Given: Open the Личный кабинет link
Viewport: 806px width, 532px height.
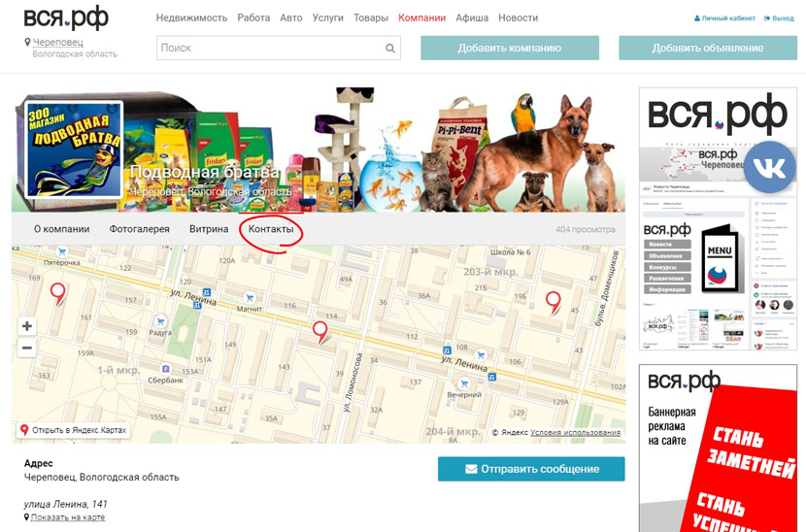Looking at the screenshot, I should [724, 18].
